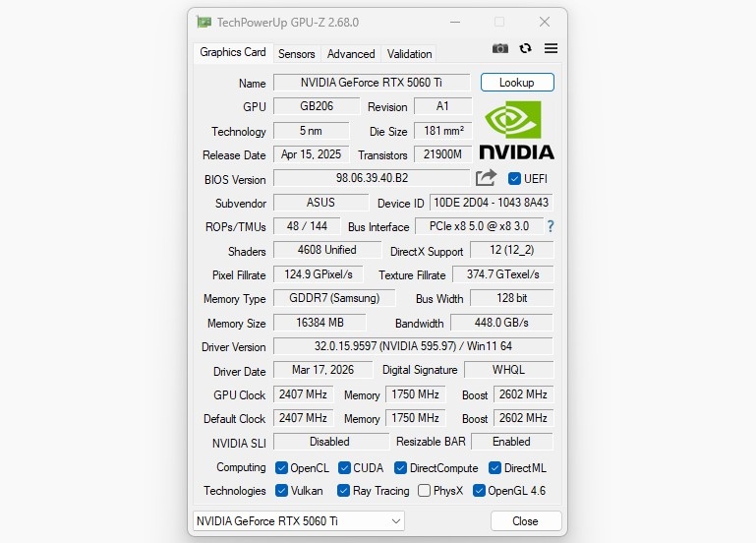Toggle the UEFI checkbox
The height and width of the screenshot is (543, 756).
pos(514,178)
